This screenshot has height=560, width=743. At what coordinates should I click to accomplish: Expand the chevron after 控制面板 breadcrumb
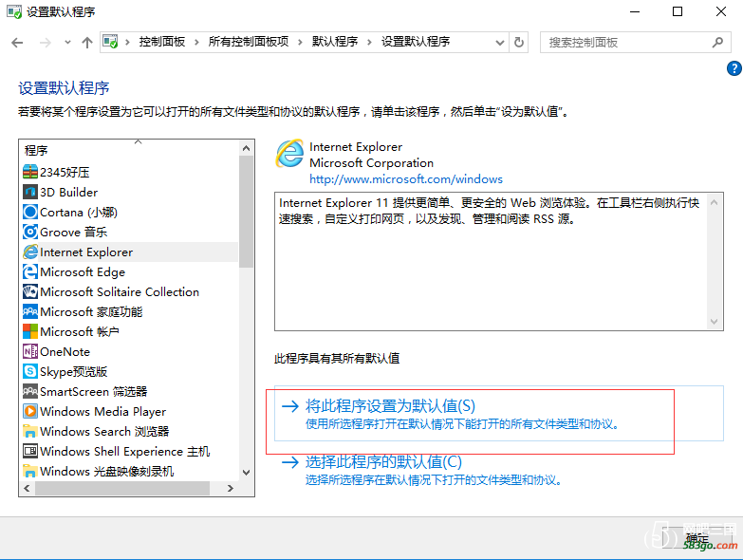pos(196,42)
